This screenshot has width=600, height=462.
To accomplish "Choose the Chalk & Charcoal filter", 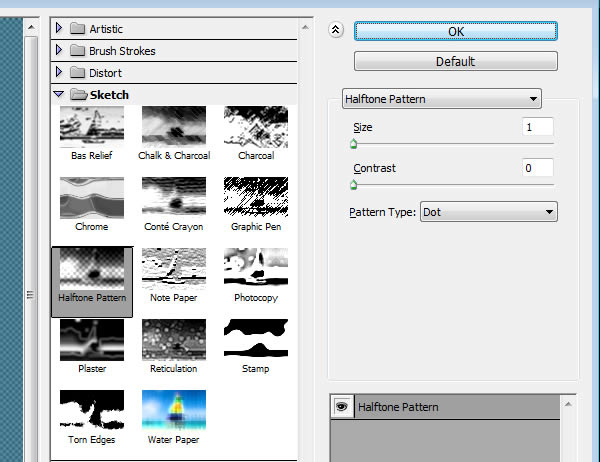I will pyautogui.click(x=174, y=127).
